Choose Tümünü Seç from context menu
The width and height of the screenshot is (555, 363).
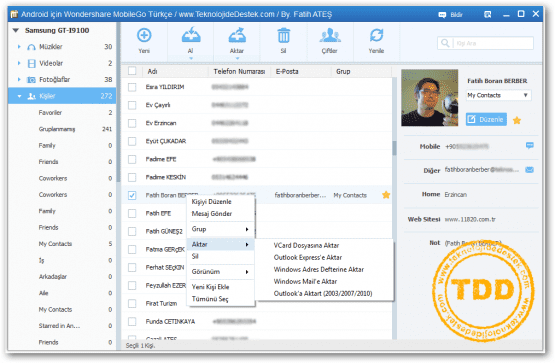220,299
